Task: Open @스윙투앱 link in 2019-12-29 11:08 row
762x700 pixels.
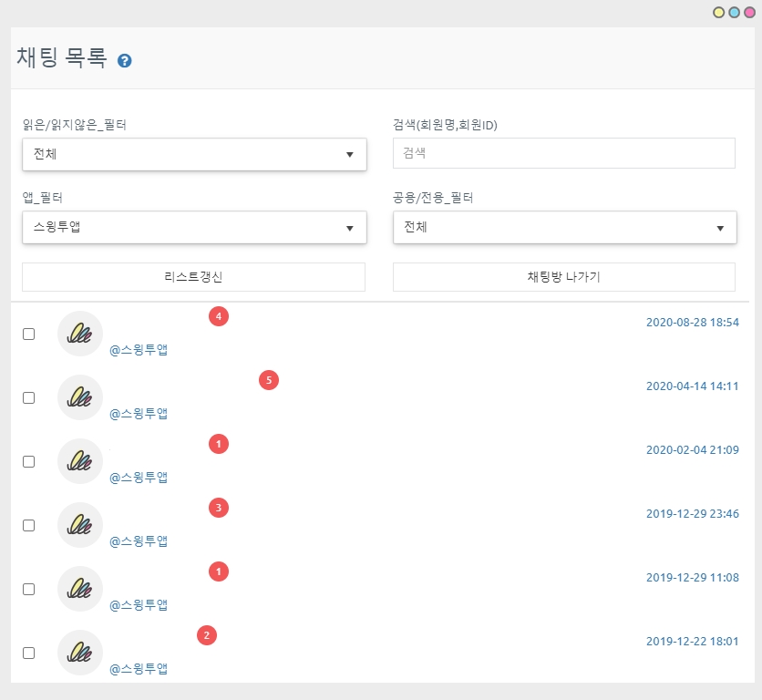Action: tap(139, 604)
